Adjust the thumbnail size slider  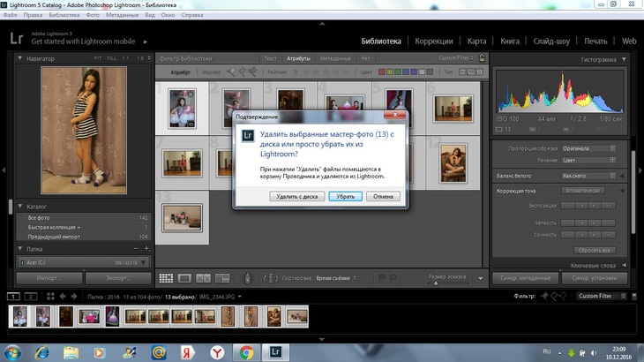pos(436,283)
